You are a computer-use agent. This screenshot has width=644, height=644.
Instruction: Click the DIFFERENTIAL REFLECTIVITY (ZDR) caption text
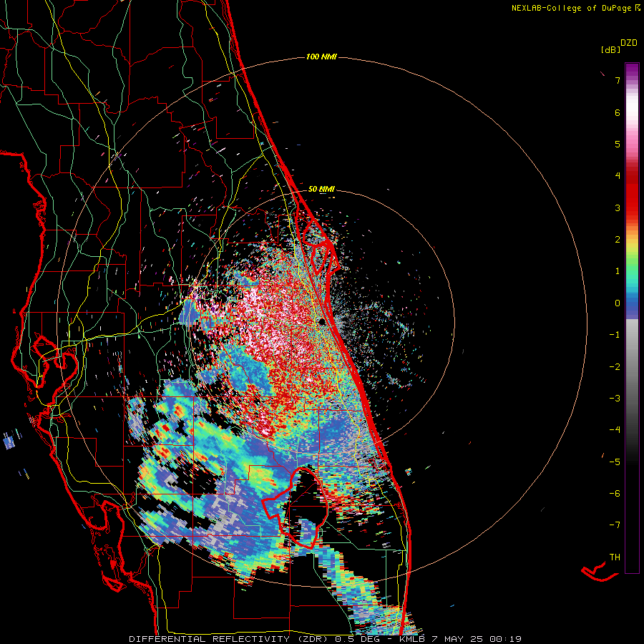coord(228,639)
